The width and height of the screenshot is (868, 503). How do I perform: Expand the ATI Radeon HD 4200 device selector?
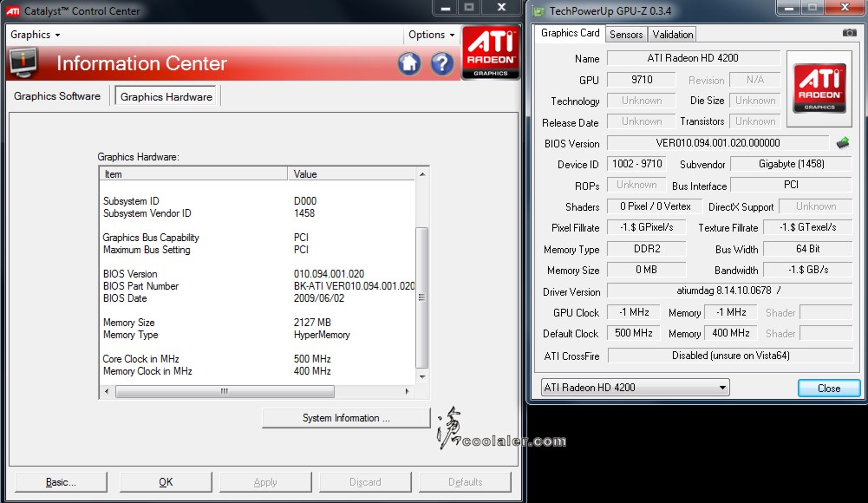pyautogui.click(x=635, y=388)
